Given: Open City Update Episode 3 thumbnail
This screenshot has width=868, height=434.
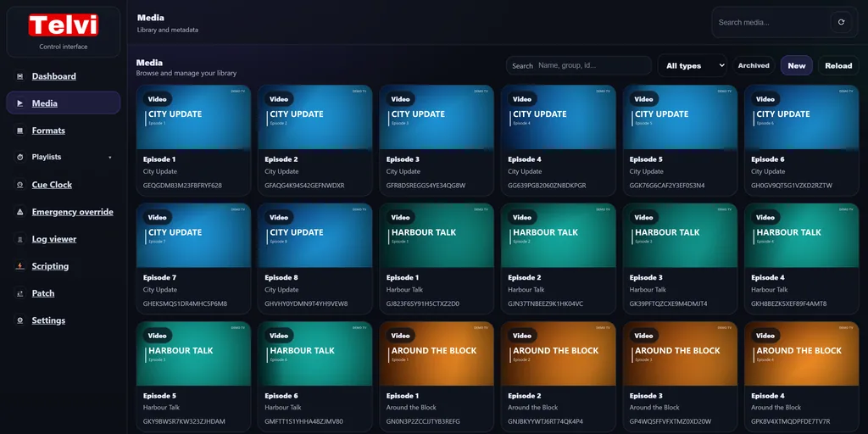Looking at the screenshot, I should (x=437, y=117).
